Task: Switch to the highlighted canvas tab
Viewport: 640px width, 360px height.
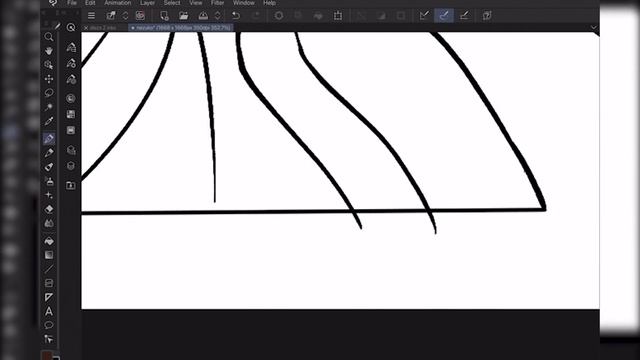Action: click(181, 28)
